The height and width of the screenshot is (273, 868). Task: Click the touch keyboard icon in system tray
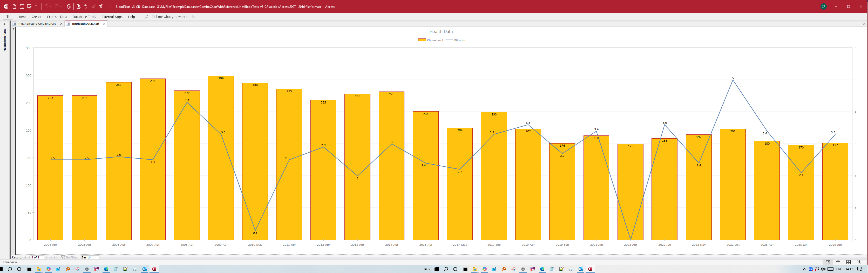point(831,269)
